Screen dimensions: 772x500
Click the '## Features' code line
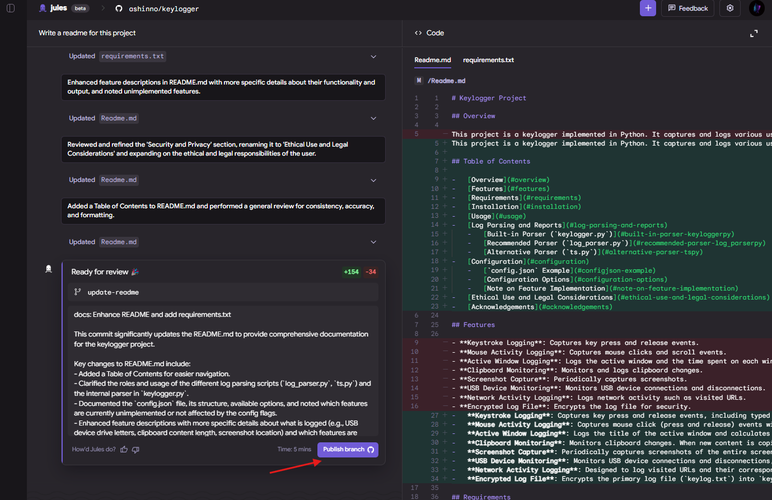pos(473,325)
